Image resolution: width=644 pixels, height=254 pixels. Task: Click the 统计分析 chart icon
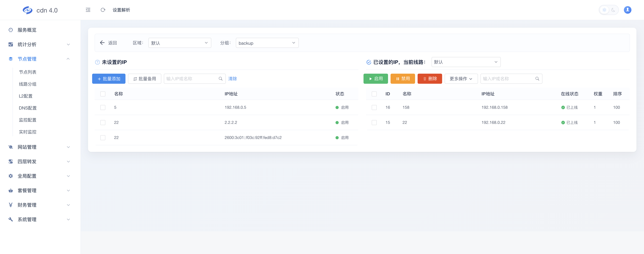[x=11, y=45]
